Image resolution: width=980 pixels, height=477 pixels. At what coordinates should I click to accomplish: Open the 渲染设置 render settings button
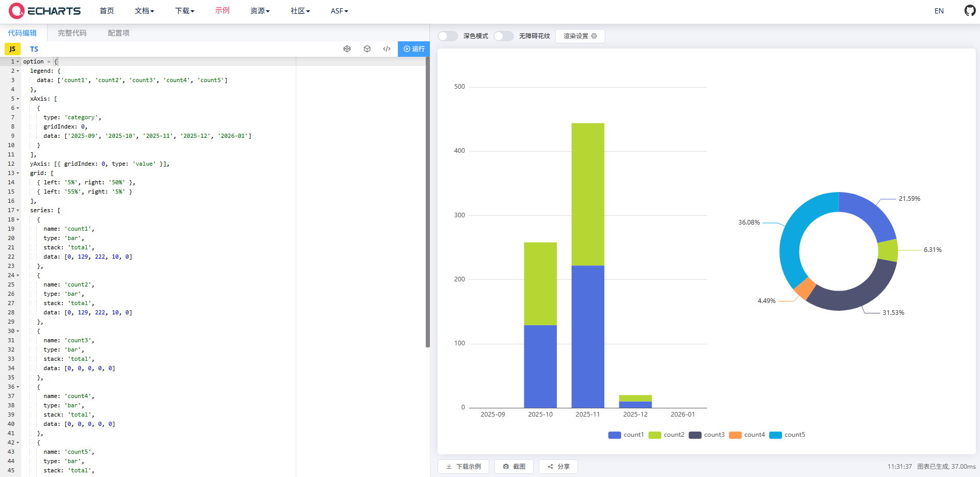[580, 36]
